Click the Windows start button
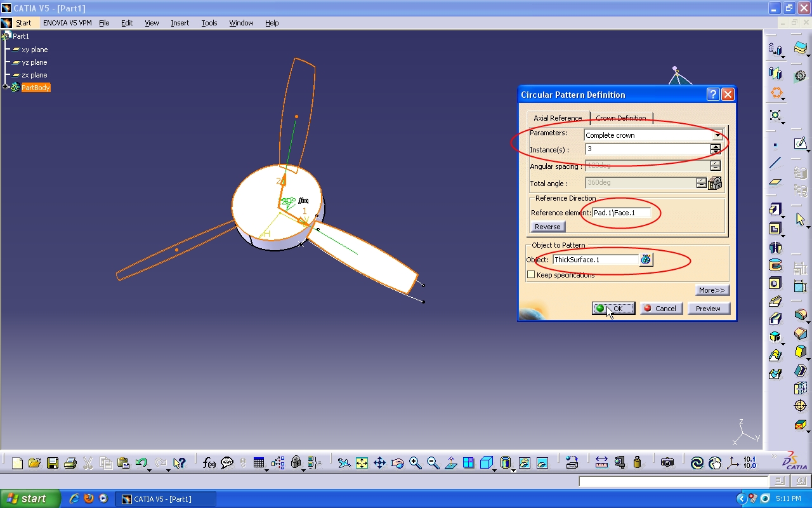The width and height of the screenshot is (812, 508). [x=30, y=498]
